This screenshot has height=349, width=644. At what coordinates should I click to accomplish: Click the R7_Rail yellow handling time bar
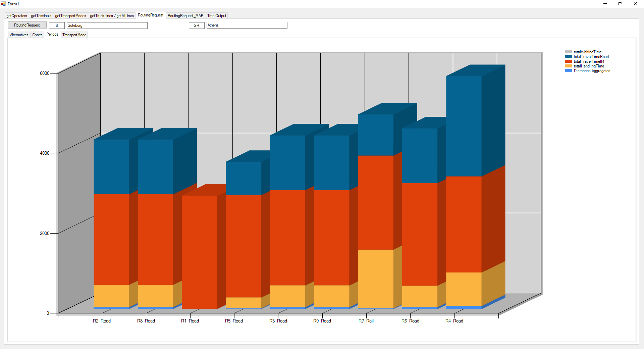click(x=376, y=279)
